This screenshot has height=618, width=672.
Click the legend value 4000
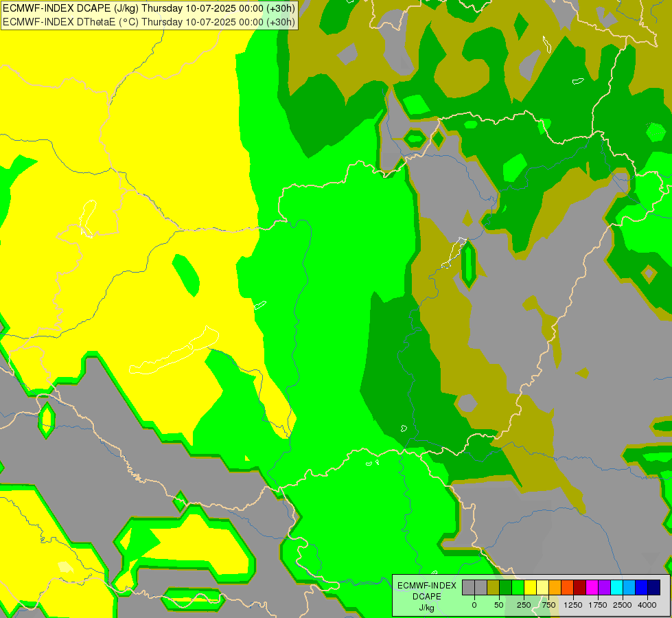point(647,605)
